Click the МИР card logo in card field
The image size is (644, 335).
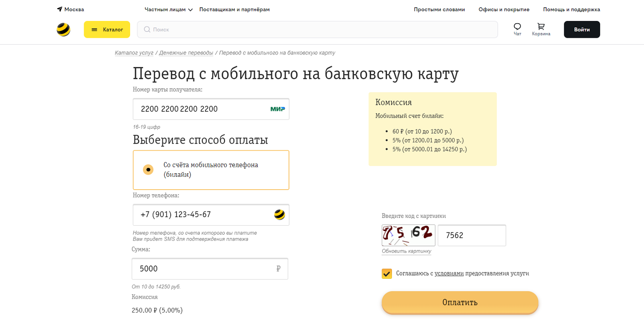coord(278,109)
